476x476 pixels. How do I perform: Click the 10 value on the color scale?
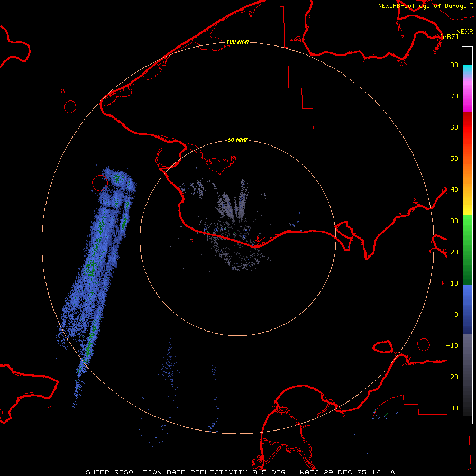(454, 283)
